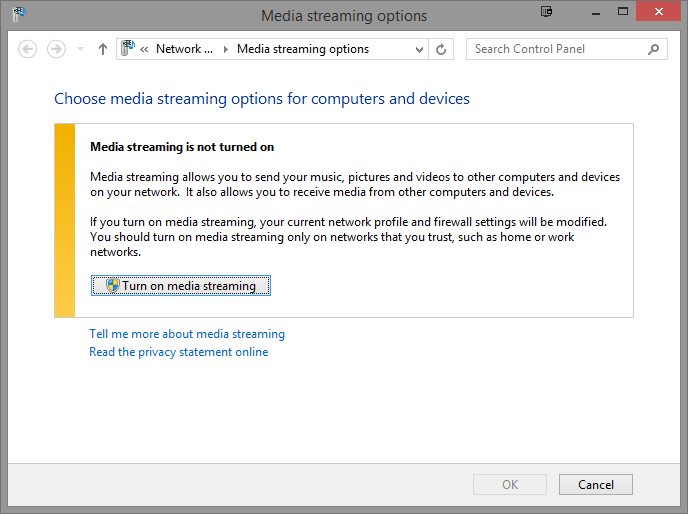Viewport: 688px width, 514px height.
Task: Expand the address bar previous locations dropdown
Action: click(x=419, y=49)
